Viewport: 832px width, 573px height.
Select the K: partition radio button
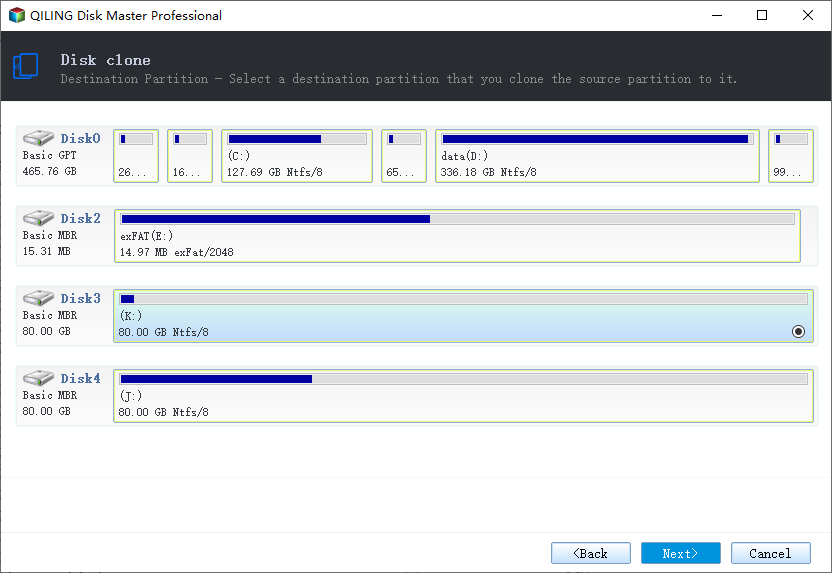pos(798,332)
